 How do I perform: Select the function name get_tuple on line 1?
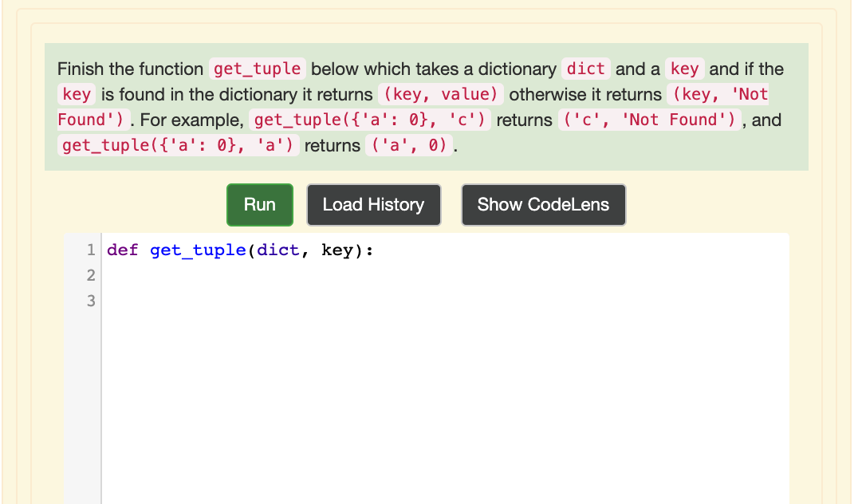click(x=198, y=250)
